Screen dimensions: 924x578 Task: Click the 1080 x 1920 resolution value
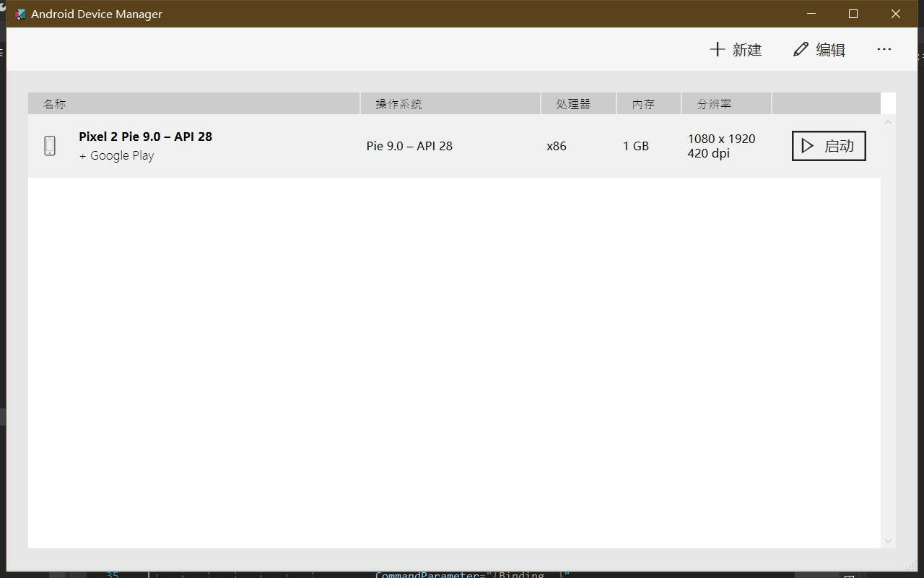point(721,139)
